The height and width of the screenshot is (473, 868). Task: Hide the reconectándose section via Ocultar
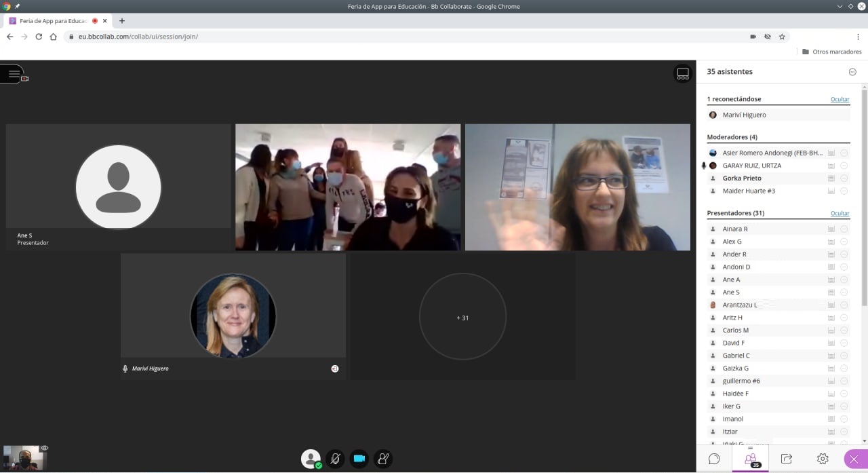(x=840, y=99)
